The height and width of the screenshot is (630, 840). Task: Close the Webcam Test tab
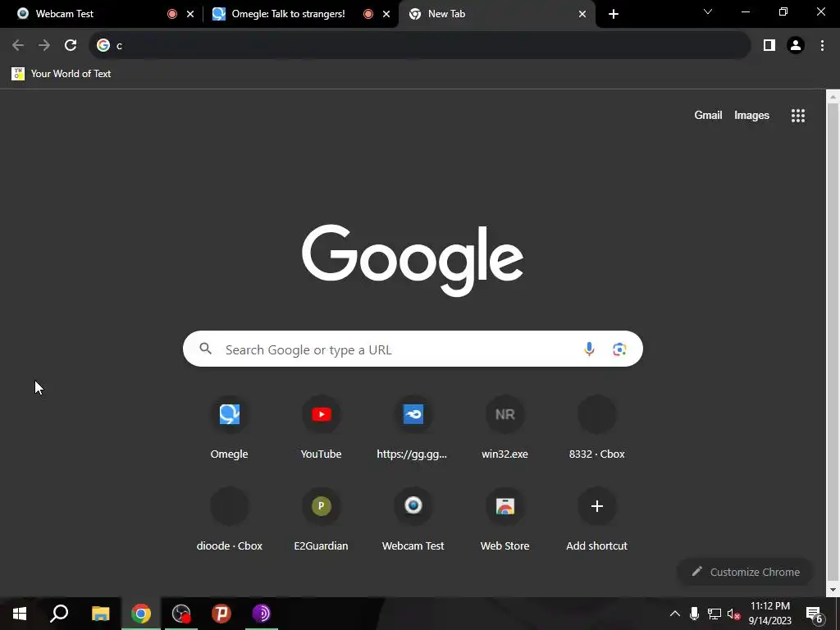point(189,14)
